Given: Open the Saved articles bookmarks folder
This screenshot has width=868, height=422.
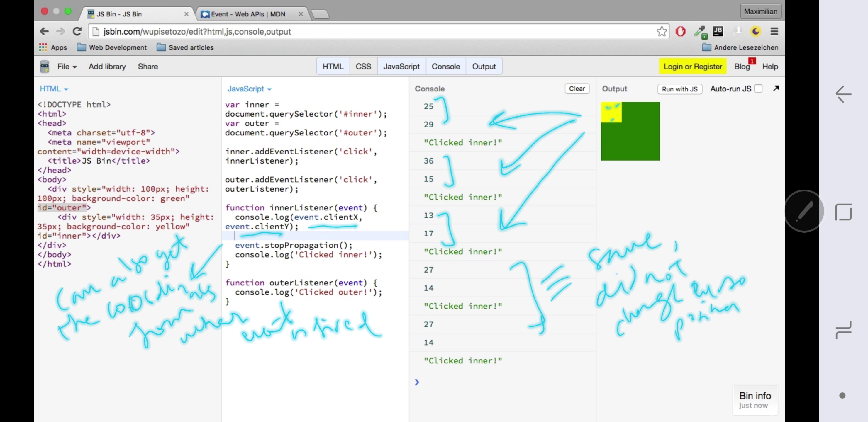Looking at the screenshot, I should [185, 47].
